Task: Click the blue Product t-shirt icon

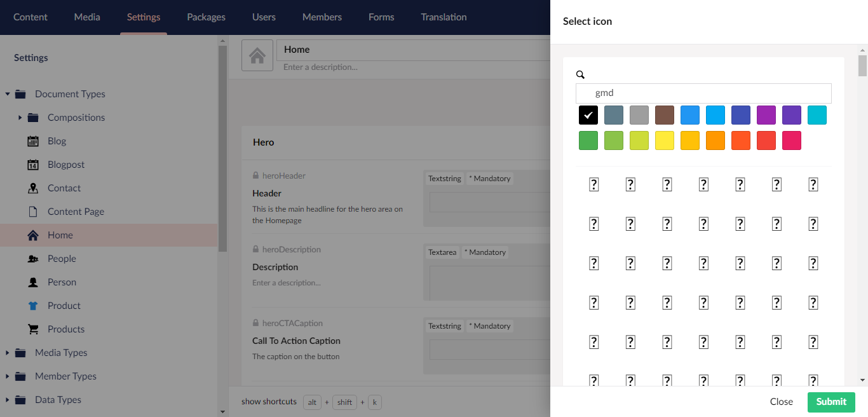Action: click(33, 306)
